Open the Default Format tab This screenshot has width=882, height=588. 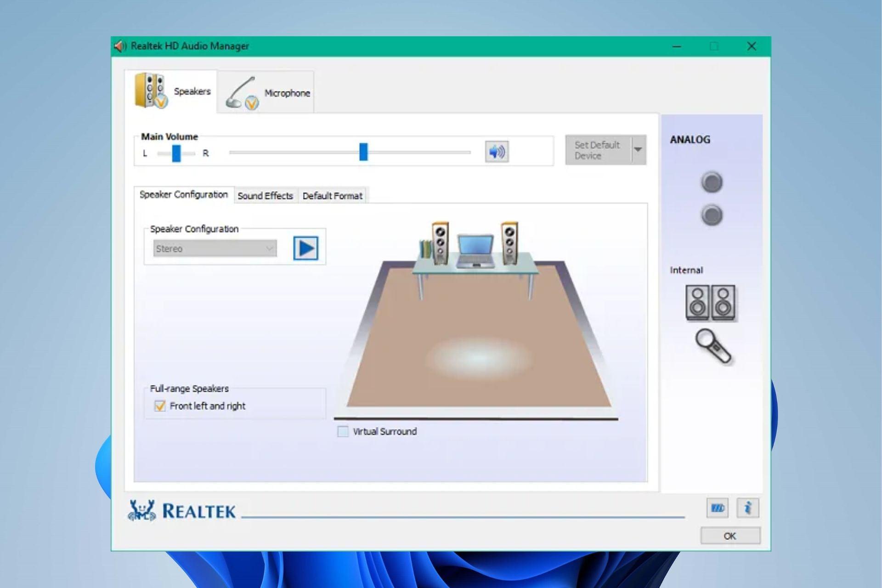[332, 196]
